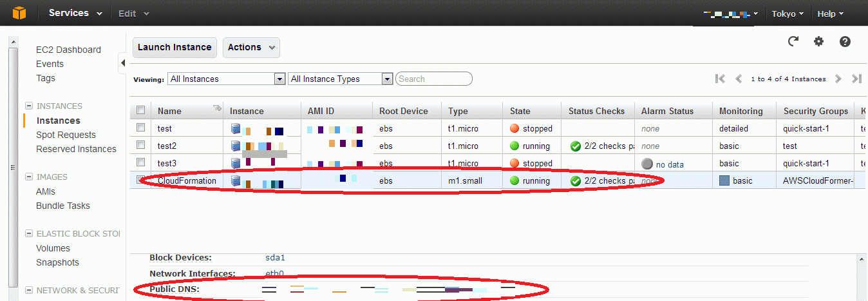
Task: Click the instance Search field
Action: [434, 79]
